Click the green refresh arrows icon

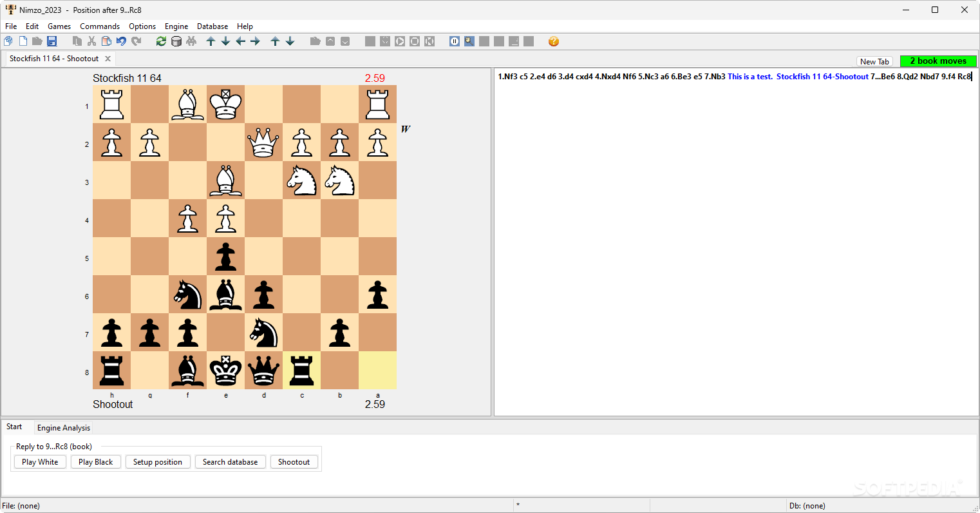(x=161, y=41)
